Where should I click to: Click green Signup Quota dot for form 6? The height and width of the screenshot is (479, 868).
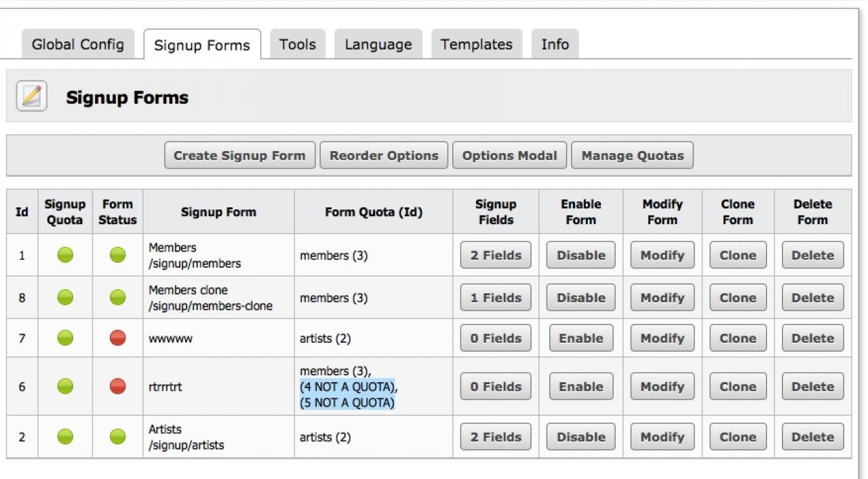[x=65, y=387]
